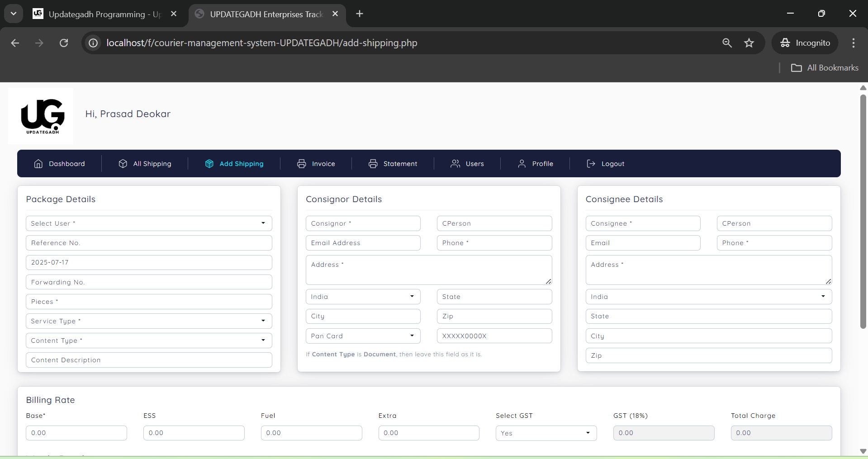Click the Logout arrow icon
The image size is (868, 459).
591,164
